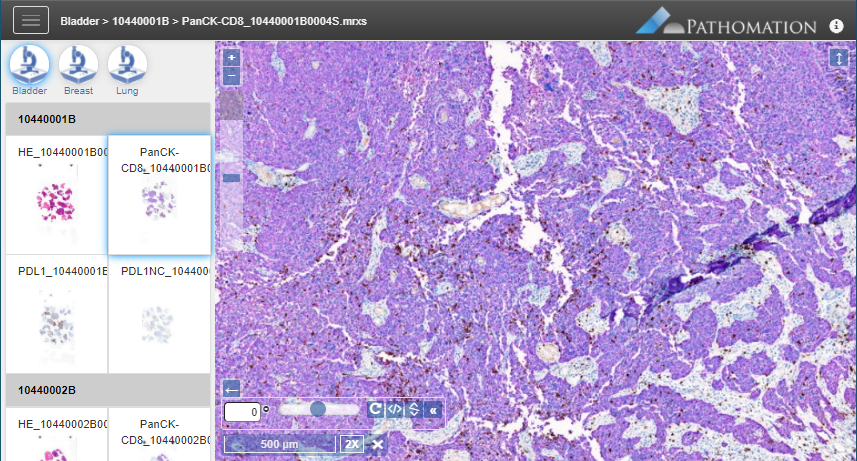This screenshot has height=461, width=857.
Task: Click the info icon in header
Action: click(837, 26)
